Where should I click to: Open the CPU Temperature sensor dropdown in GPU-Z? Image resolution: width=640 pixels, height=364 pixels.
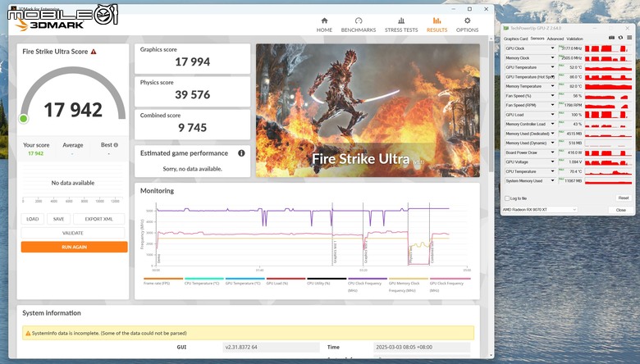553,171
